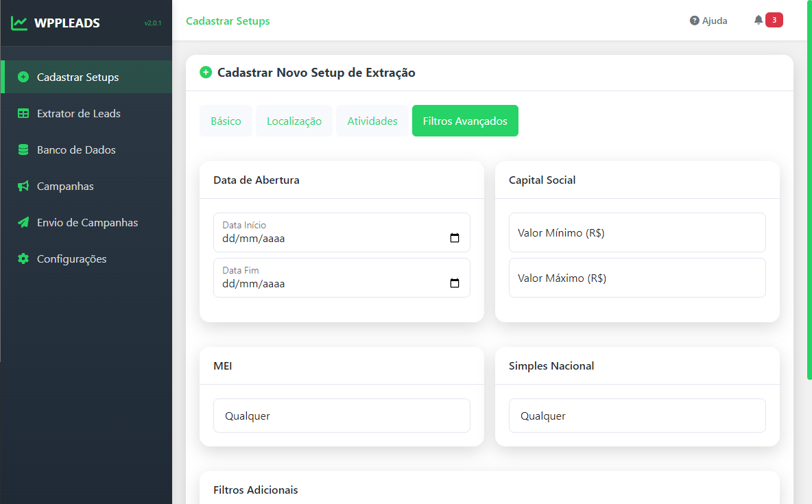
Task: Open the Atividades tab
Action: (x=372, y=120)
